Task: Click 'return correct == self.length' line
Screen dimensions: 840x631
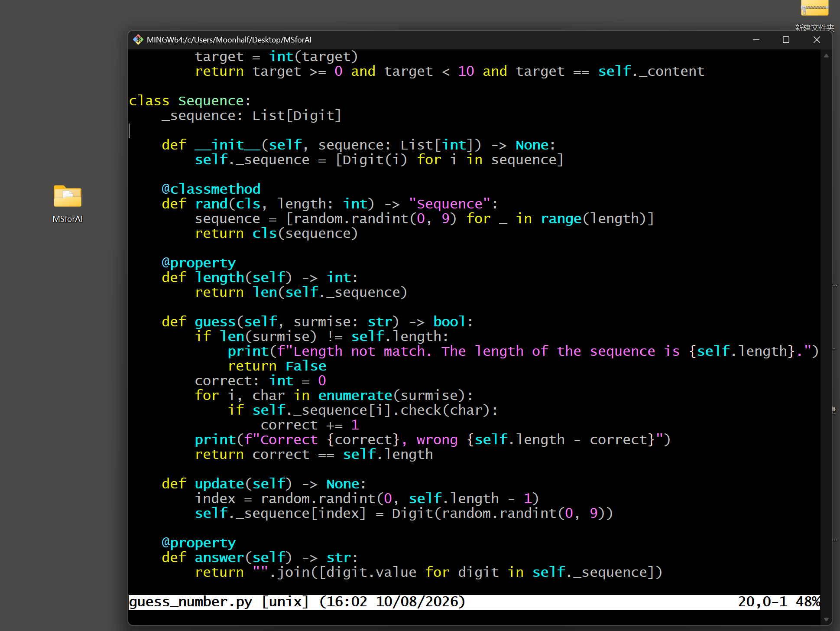Action: pos(314,454)
